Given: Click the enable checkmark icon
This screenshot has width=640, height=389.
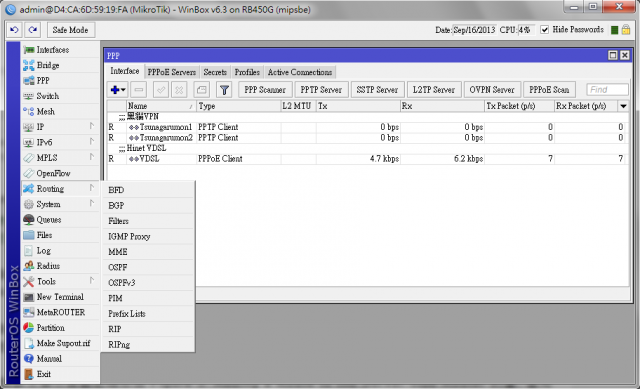Looking at the screenshot, I should [x=161, y=90].
